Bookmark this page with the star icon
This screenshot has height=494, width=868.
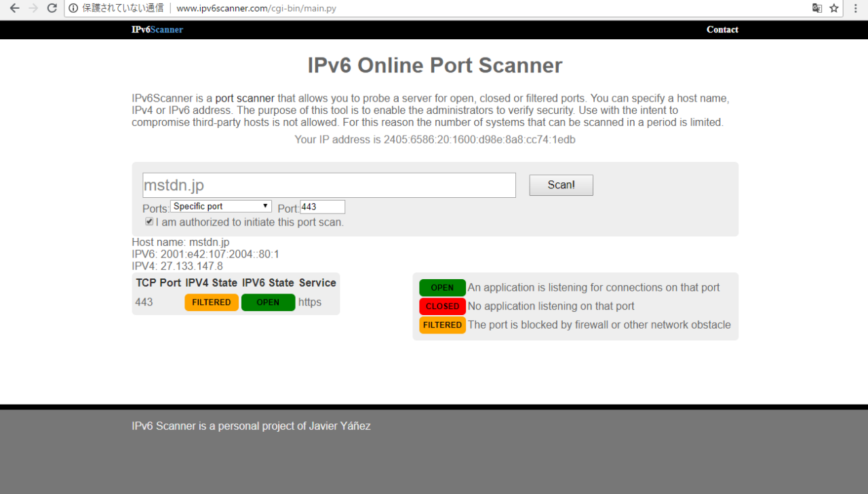834,8
